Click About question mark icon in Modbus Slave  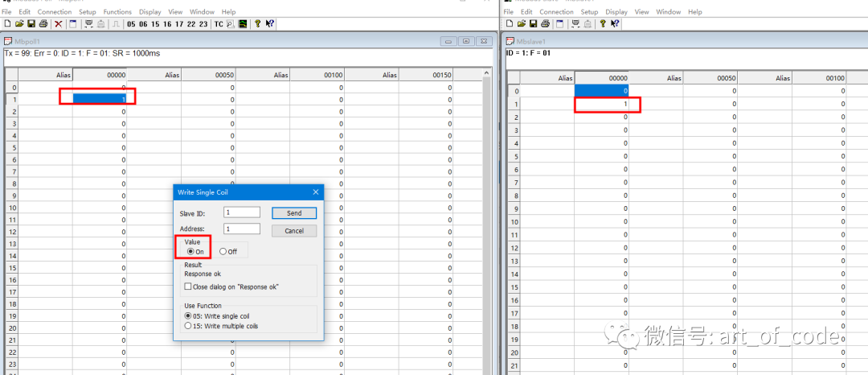[603, 24]
